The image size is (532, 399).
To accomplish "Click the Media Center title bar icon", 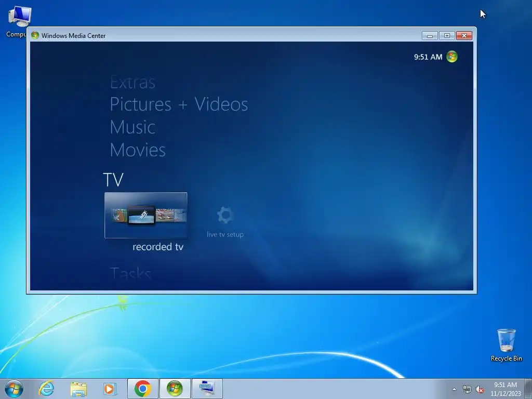I will 35,35.
